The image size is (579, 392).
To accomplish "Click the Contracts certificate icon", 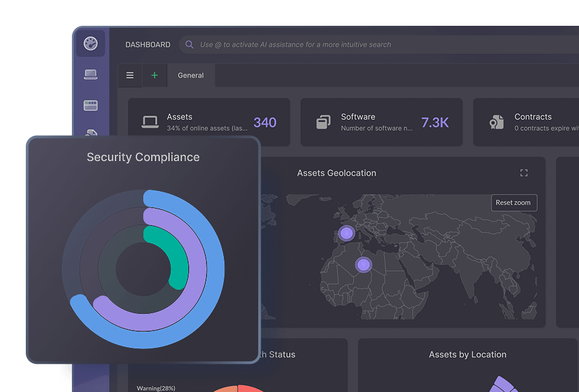I will [497, 122].
